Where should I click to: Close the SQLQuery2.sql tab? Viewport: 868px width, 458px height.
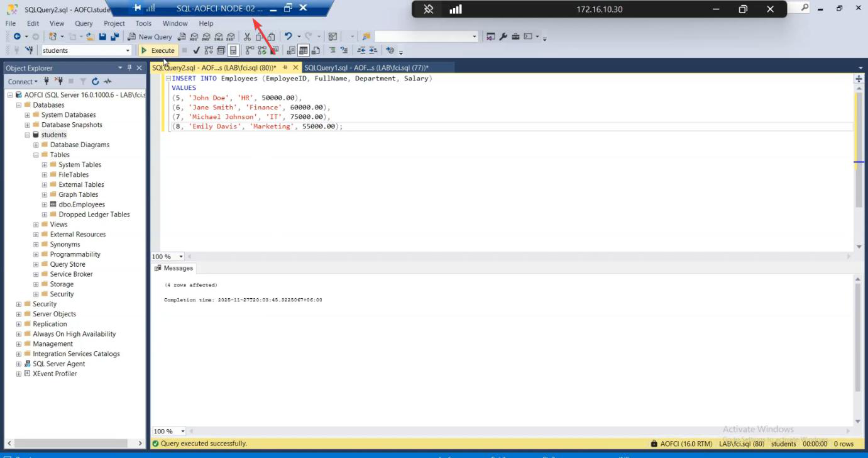pyautogui.click(x=295, y=67)
